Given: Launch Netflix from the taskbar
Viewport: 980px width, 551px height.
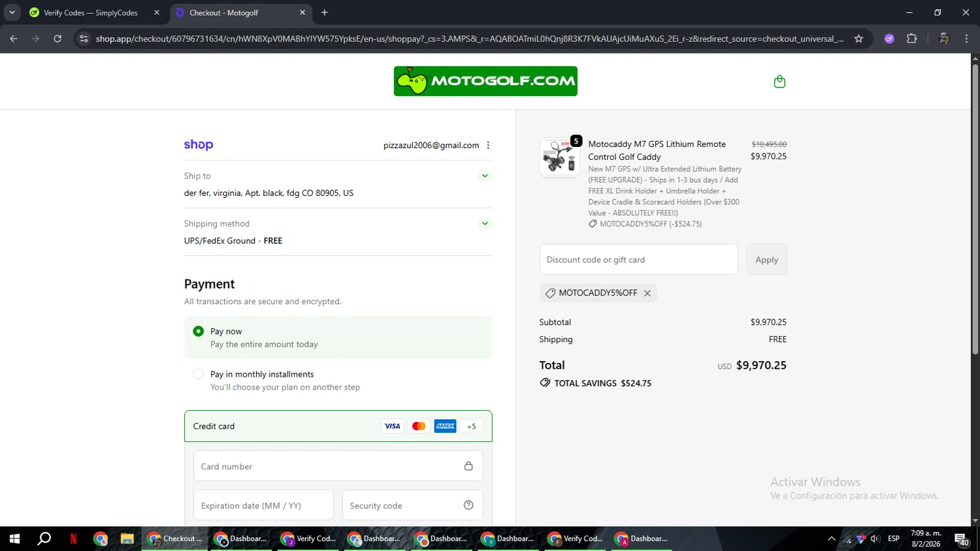Looking at the screenshot, I should [73, 539].
